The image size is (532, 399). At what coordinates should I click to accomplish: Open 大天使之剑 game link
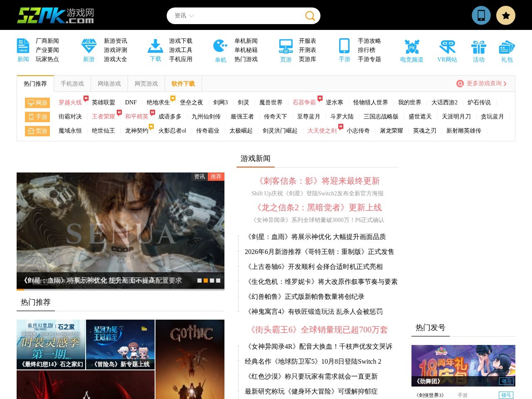point(322,131)
